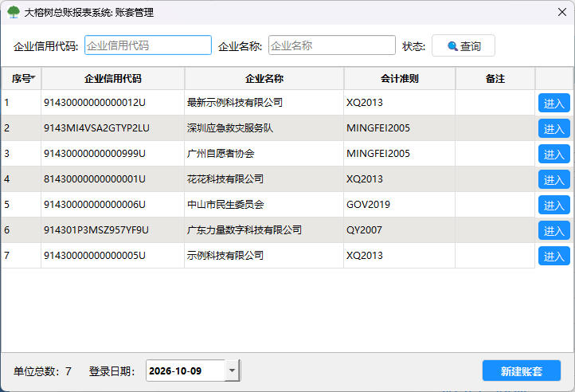
Task: Select credit code 91430000000000006U cell
Action: [x=112, y=205]
